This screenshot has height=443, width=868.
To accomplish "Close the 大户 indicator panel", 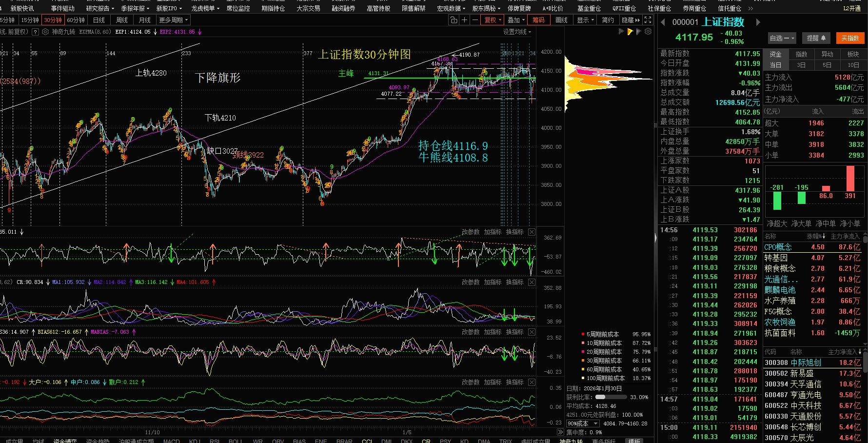I will [x=532, y=383].
